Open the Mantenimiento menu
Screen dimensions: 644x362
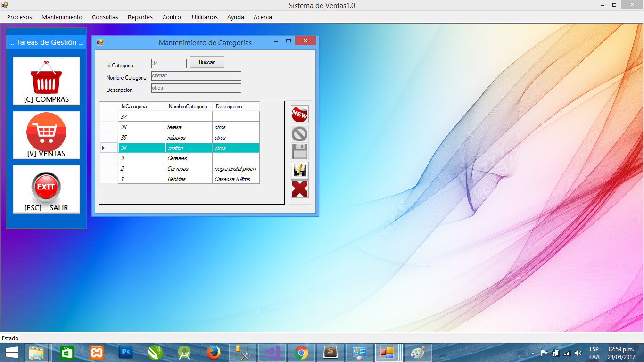coord(62,17)
